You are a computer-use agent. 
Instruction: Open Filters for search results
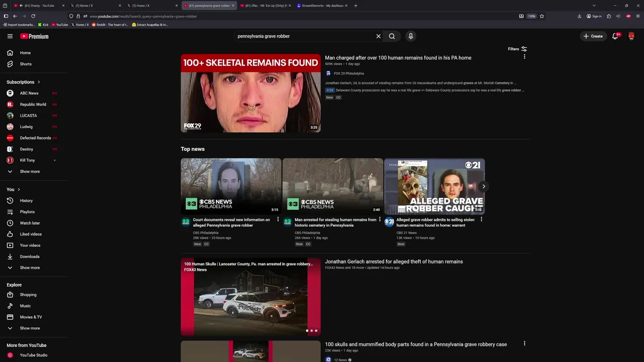tap(518, 49)
